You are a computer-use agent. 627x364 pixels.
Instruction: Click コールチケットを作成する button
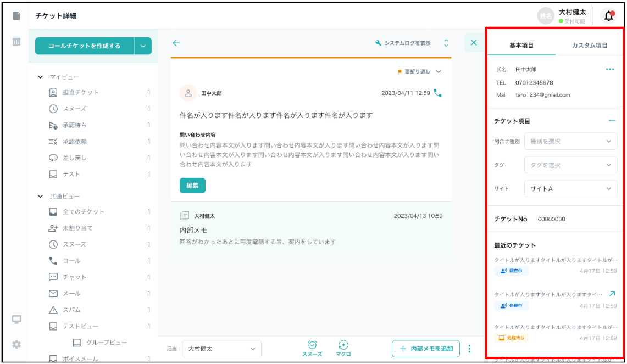pos(85,46)
